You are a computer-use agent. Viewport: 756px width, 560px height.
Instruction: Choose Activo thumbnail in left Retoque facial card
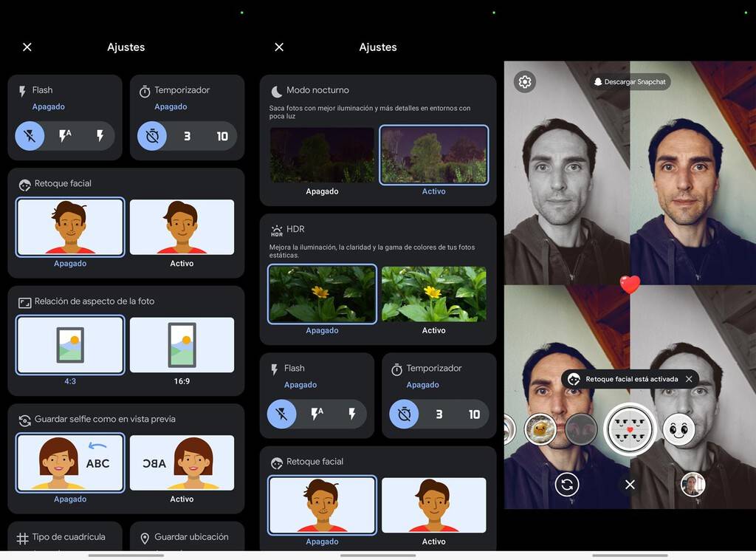click(x=182, y=227)
